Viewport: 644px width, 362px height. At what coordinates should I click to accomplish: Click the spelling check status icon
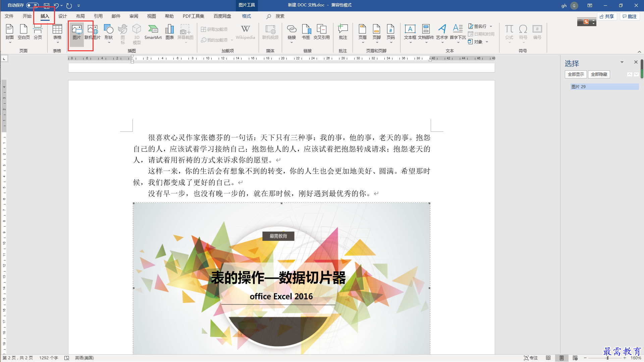(67, 358)
